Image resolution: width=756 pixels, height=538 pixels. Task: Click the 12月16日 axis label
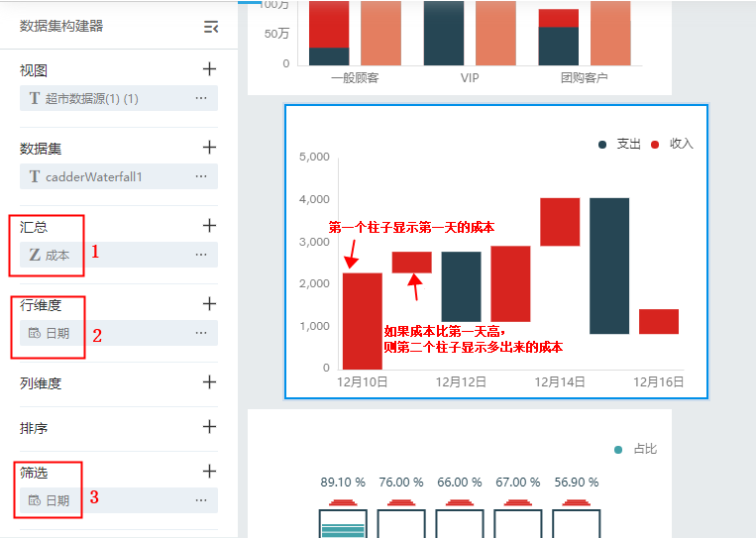pos(659,382)
